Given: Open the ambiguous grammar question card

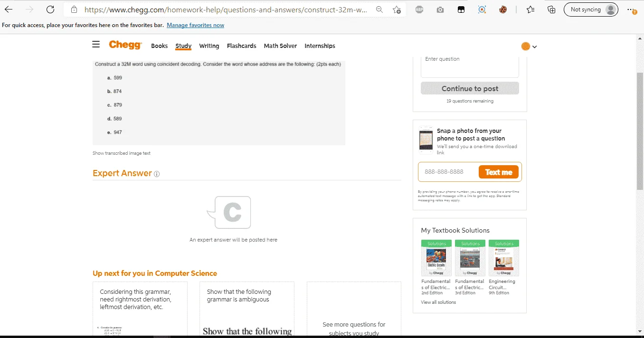Looking at the screenshot, I should tap(247, 309).
